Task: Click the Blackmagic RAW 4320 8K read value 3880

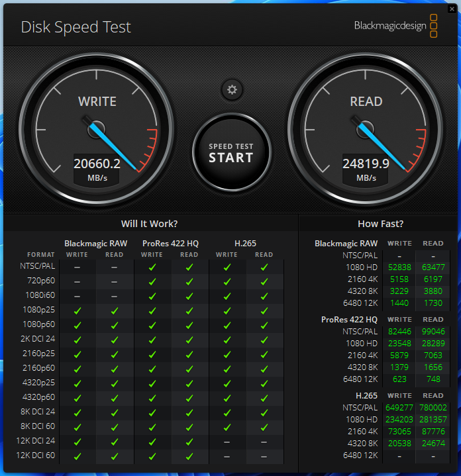Action: click(433, 291)
